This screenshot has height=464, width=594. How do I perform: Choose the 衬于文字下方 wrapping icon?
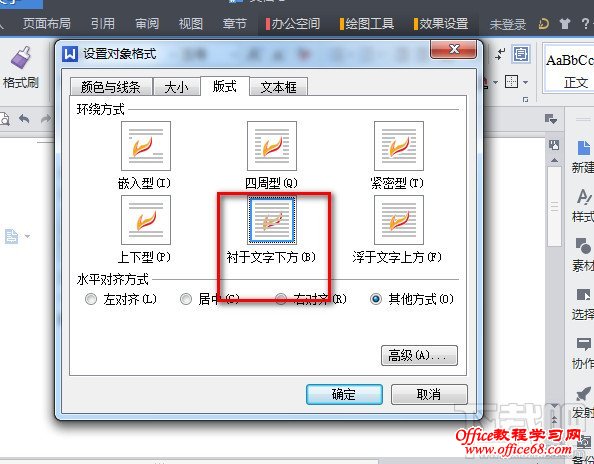[272, 220]
